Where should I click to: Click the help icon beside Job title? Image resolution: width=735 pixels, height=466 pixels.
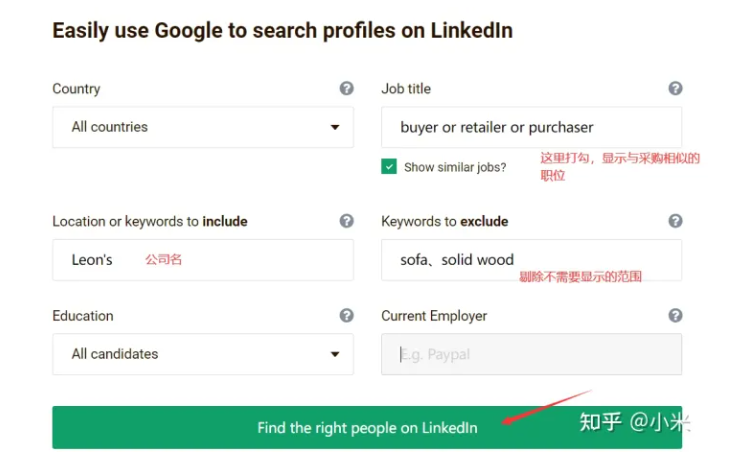coord(675,88)
